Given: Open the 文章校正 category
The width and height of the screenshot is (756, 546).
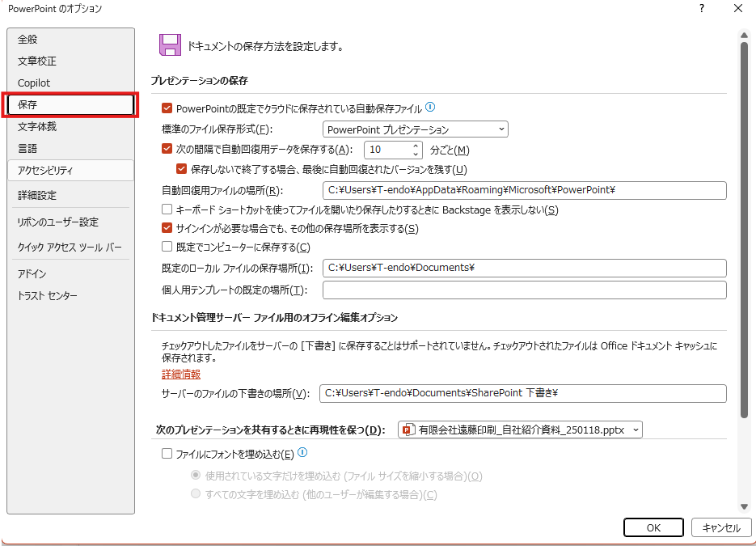Looking at the screenshot, I should (x=37, y=61).
